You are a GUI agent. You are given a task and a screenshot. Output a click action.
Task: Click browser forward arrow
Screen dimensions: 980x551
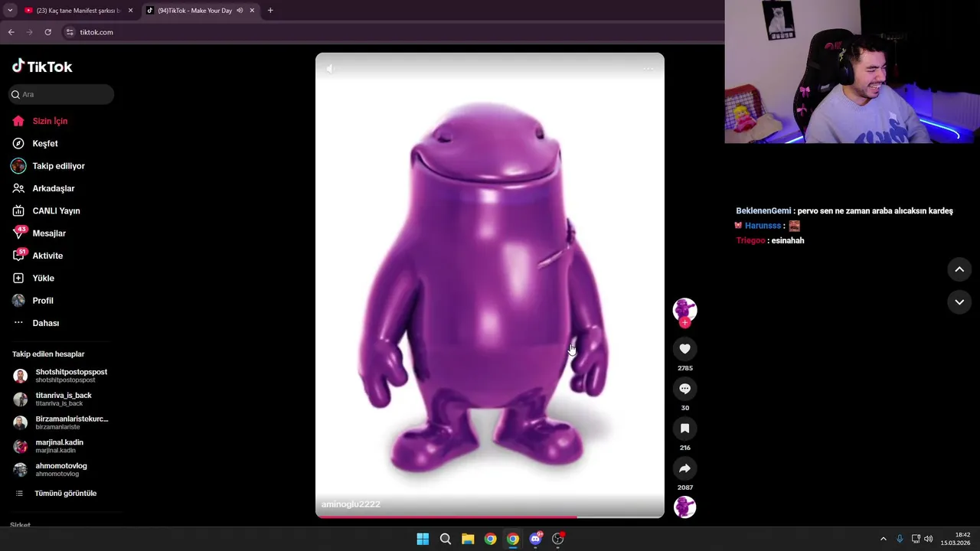(29, 32)
